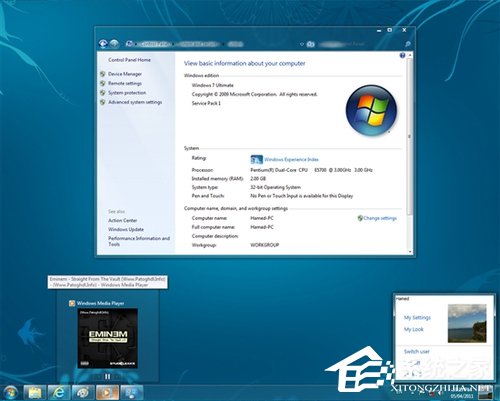This screenshot has height=401, width=500.
Task: Click the search magnifier icon in System window
Action: pyautogui.click(x=407, y=44)
